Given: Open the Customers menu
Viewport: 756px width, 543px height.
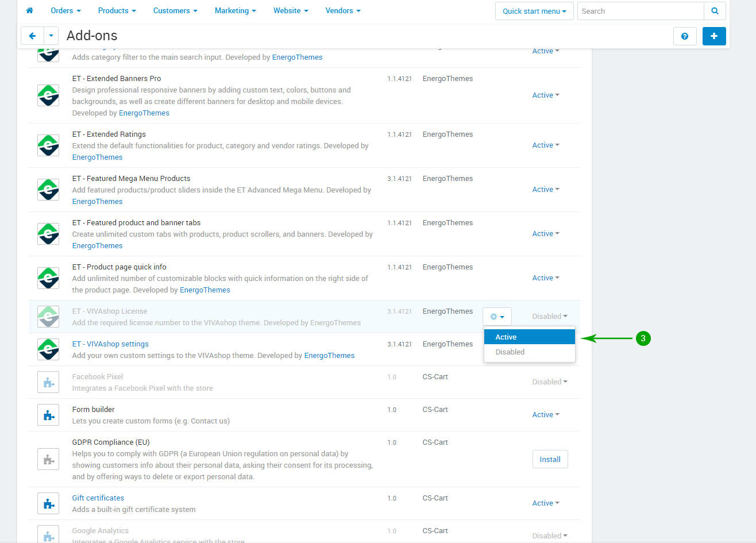Looking at the screenshot, I should [175, 10].
